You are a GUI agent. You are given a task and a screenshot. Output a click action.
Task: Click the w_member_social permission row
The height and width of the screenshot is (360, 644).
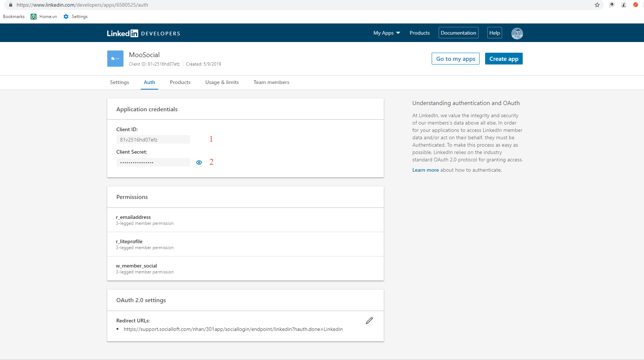tap(246, 269)
